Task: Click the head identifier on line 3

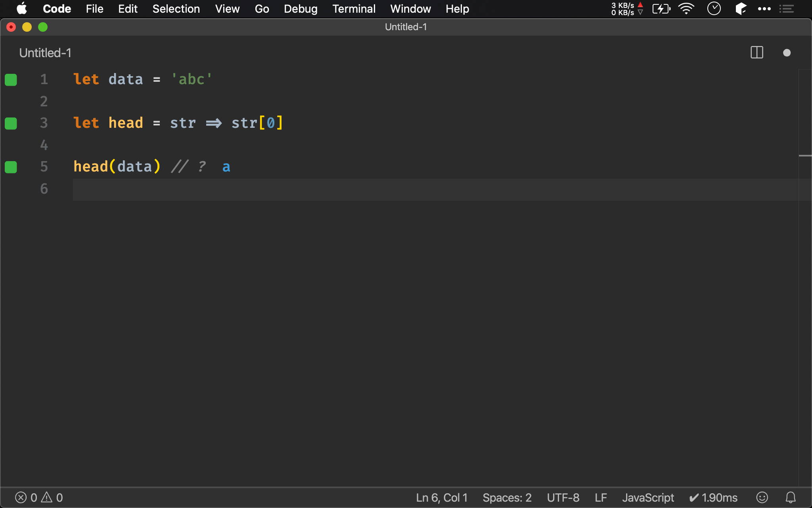Action: click(126, 123)
